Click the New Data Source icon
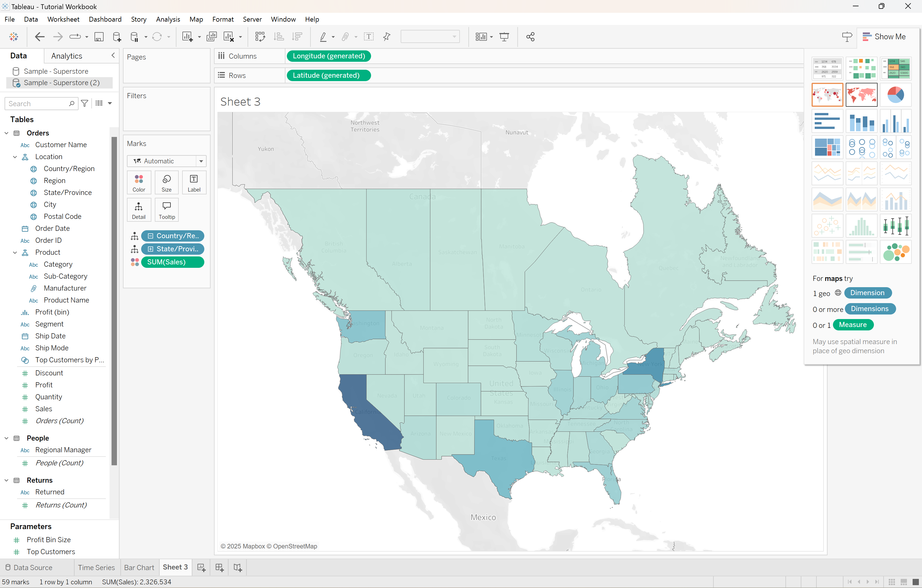Image resolution: width=922 pixels, height=588 pixels. (x=117, y=37)
